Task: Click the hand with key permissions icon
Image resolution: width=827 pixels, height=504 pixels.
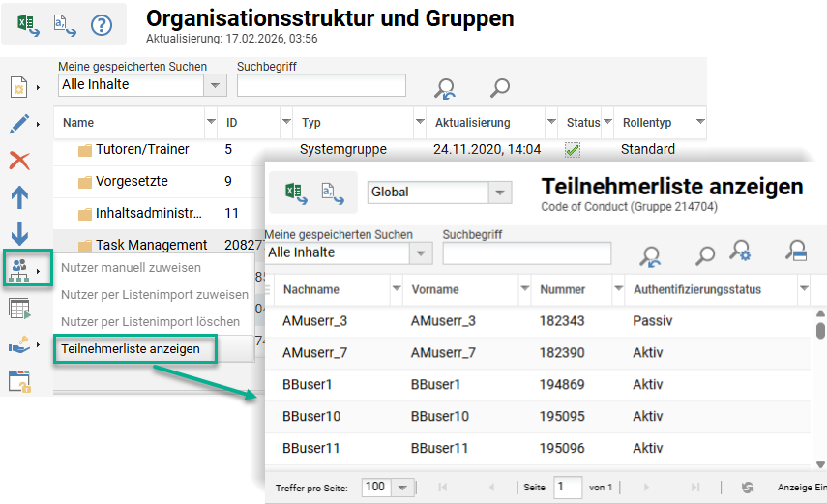Action: pos(19,344)
